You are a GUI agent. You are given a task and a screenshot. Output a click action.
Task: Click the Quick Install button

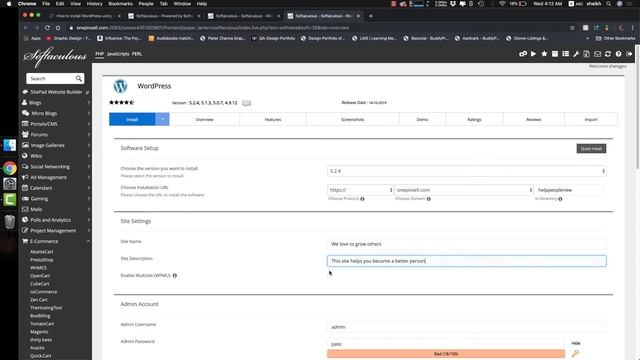tap(591, 149)
